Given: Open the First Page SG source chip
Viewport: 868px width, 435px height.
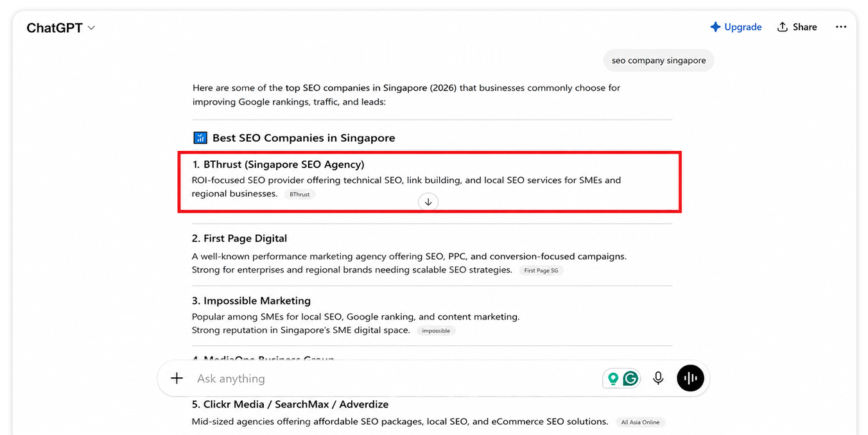Looking at the screenshot, I should (x=541, y=271).
